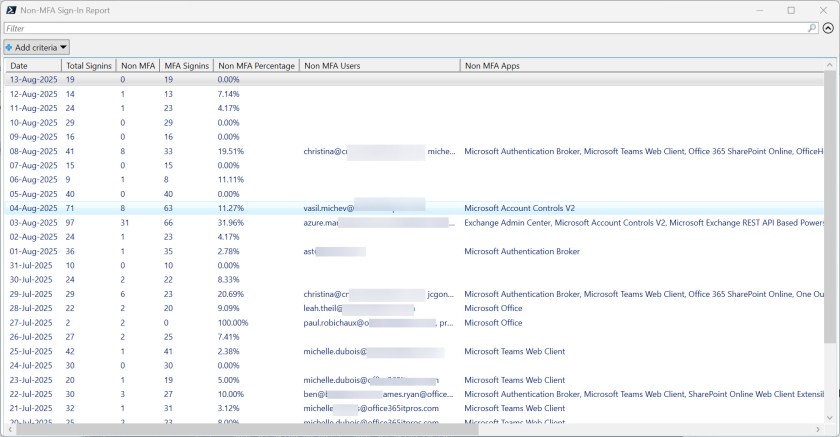The width and height of the screenshot is (840, 437).
Task: Select the 02-Aug-2025 date cell
Action: tap(33, 237)
